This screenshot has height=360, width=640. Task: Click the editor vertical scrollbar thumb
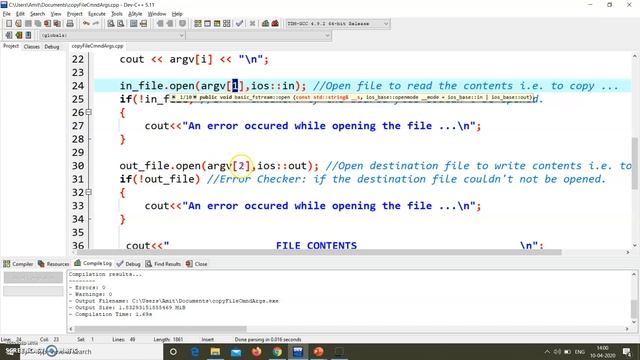tap(635, 163)
